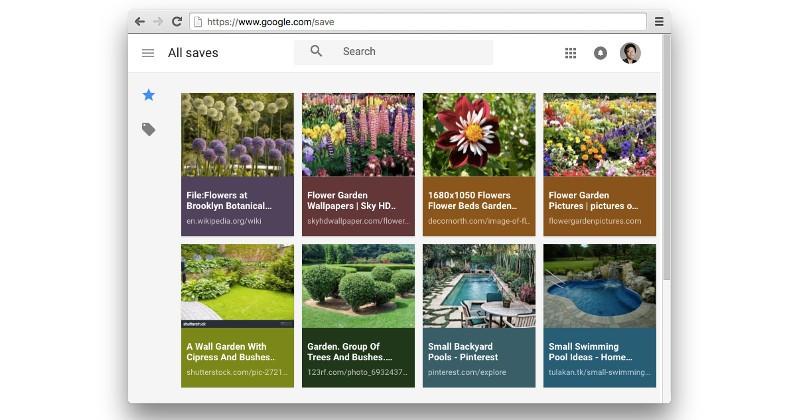Open the All saves navigation menu icon
800x420 pixels.
tap(148, 53)
